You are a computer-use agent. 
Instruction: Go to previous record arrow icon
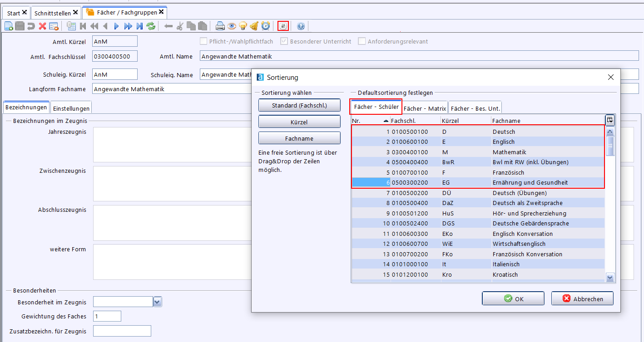click(x=105, y=26)
